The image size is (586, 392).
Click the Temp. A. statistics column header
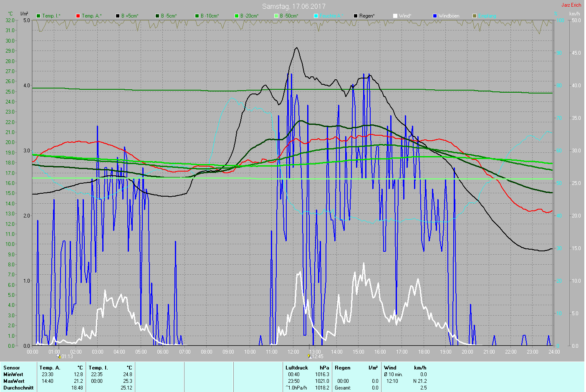pos(50,368)
